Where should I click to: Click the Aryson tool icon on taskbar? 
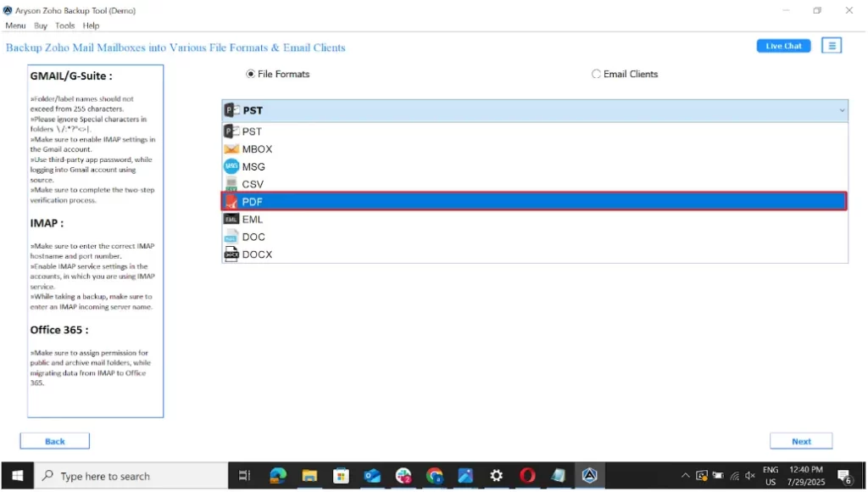click(589, 476)
